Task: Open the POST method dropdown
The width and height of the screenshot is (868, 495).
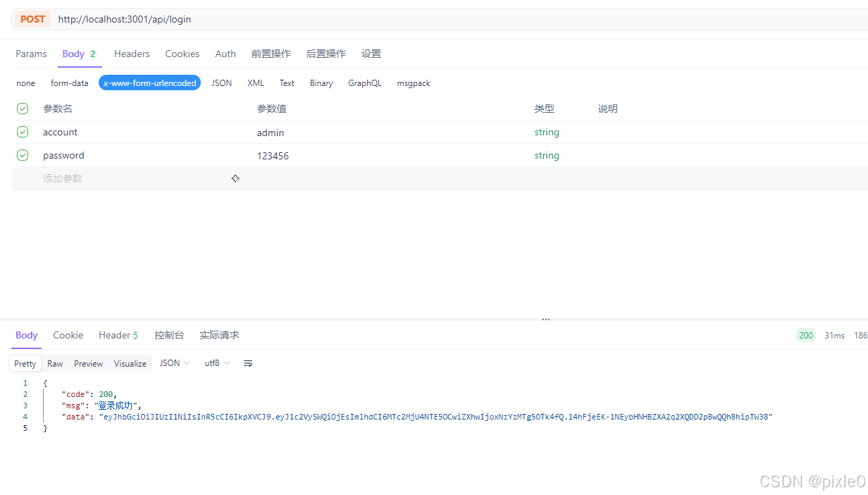Action: pos(32,19)
